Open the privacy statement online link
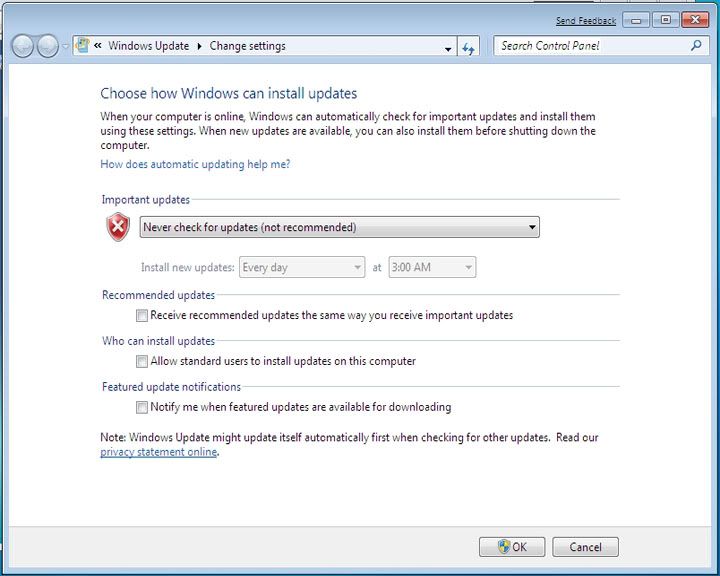This screenshot has height=576, width=720. (x=158, y=452)
